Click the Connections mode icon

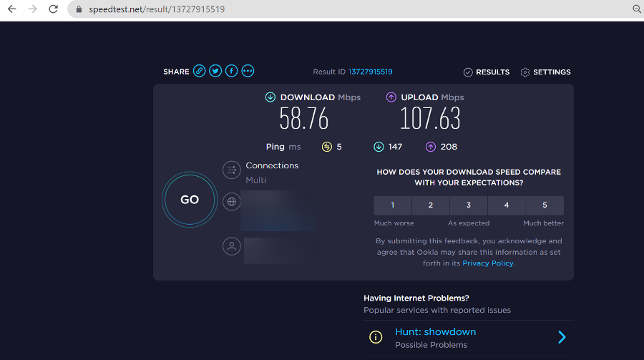tap(232, 170)
